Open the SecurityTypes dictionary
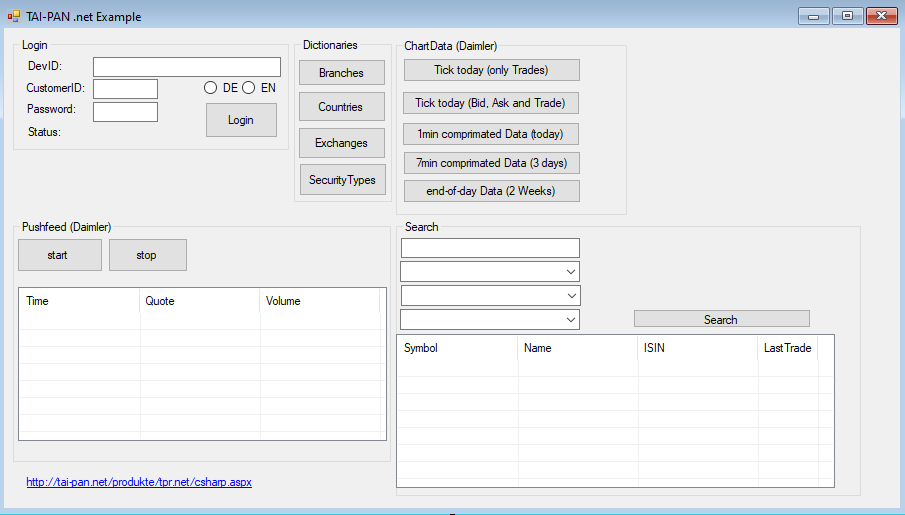This screenshot has height=515, width=905. point(343,180)
